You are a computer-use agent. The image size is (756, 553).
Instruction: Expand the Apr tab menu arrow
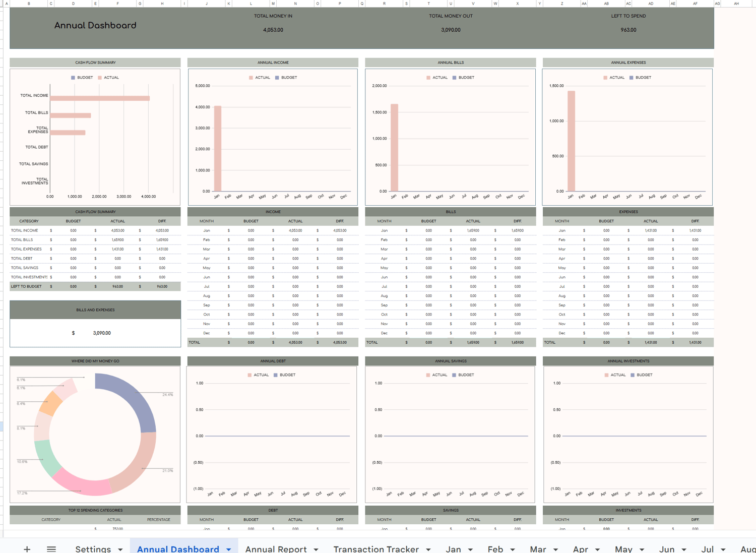click(598, 549)
